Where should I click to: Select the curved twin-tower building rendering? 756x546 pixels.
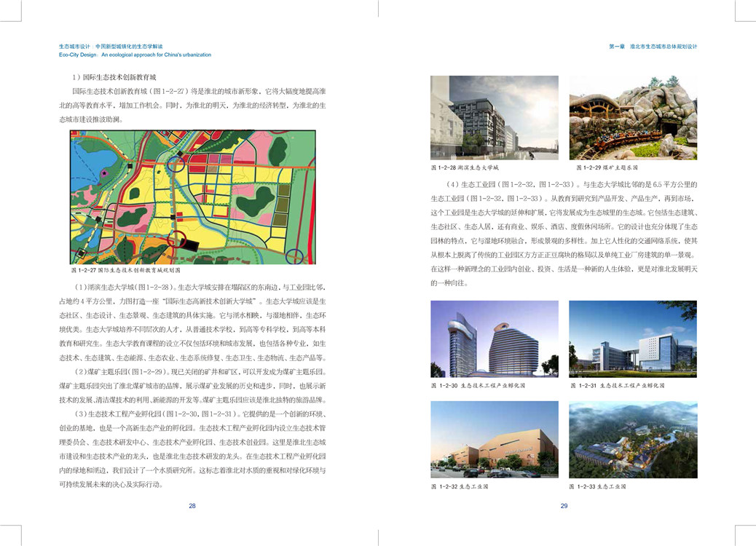pyautogui.click(x=495, y=339)
